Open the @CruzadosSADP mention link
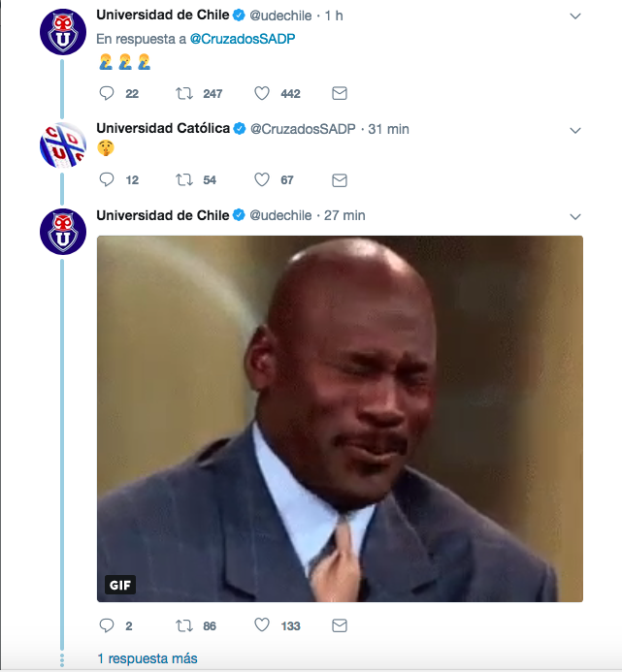The width and height of the screenshot is (622, 672). coord(243,39)
